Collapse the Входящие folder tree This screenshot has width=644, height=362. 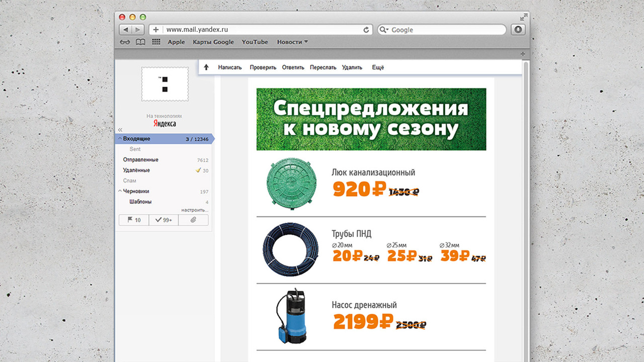120,139
